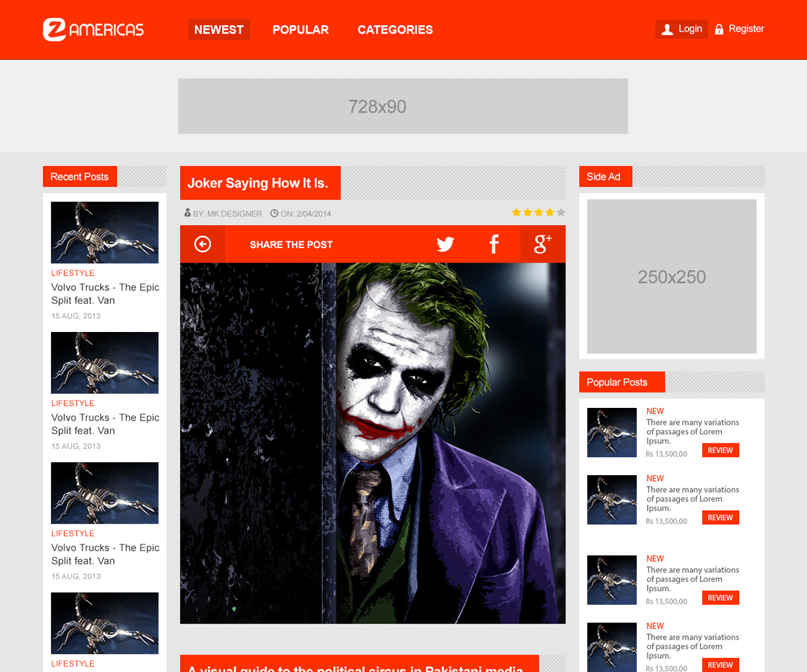
Task: Click the Joker post main image
Action: tap(373, 444)
